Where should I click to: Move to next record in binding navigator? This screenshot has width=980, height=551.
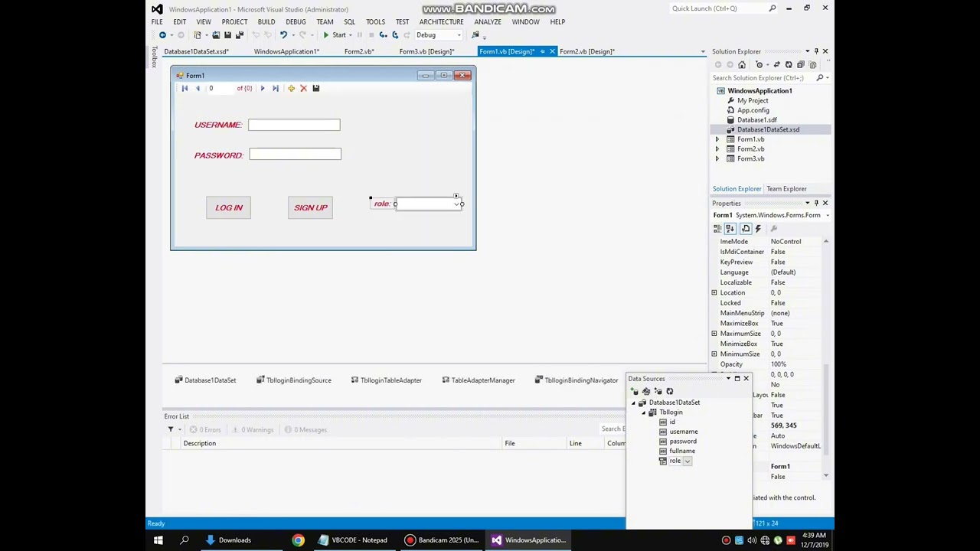263,88
